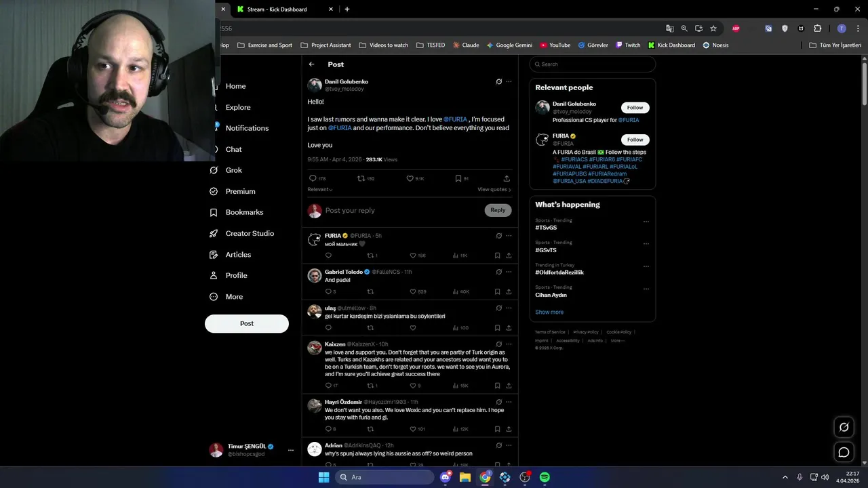Viewport: 868px width, 488px height.
Task: Share Gabriel Toledo's reply
Action: pos(509,291)
